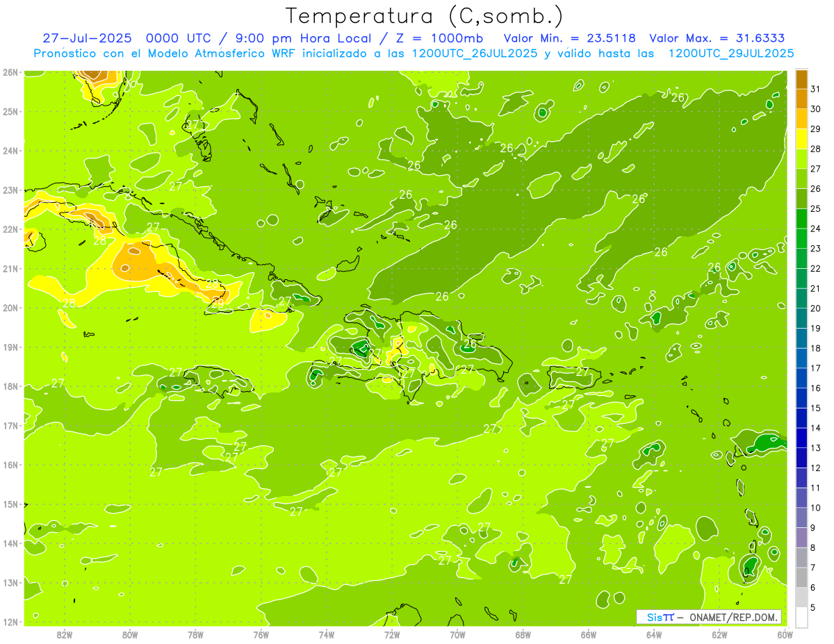Click the "SisPI – ONAMET/REP.DOM." label
The height and width of the screenshot is (644, 834).
[x=708, y=617]
